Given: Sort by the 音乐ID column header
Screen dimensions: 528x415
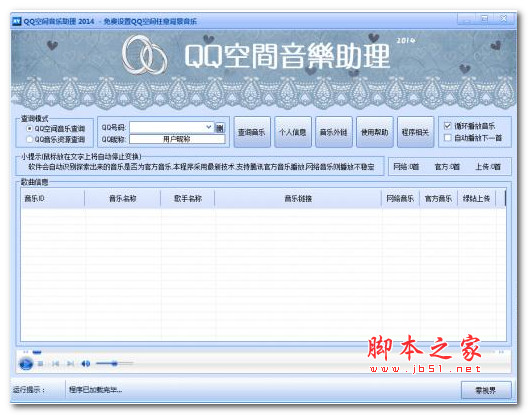Looking at the screenshot, I should [53, 198].
